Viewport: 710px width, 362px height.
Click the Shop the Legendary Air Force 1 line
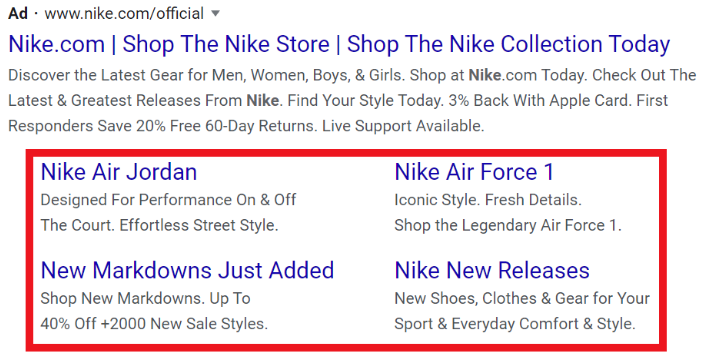(x=508, y=225)
